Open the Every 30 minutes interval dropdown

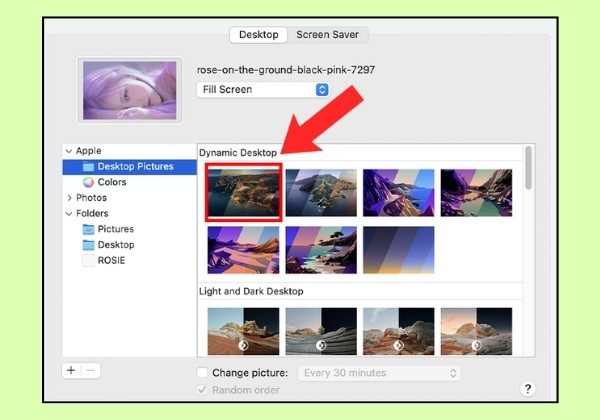coord(379,373)
